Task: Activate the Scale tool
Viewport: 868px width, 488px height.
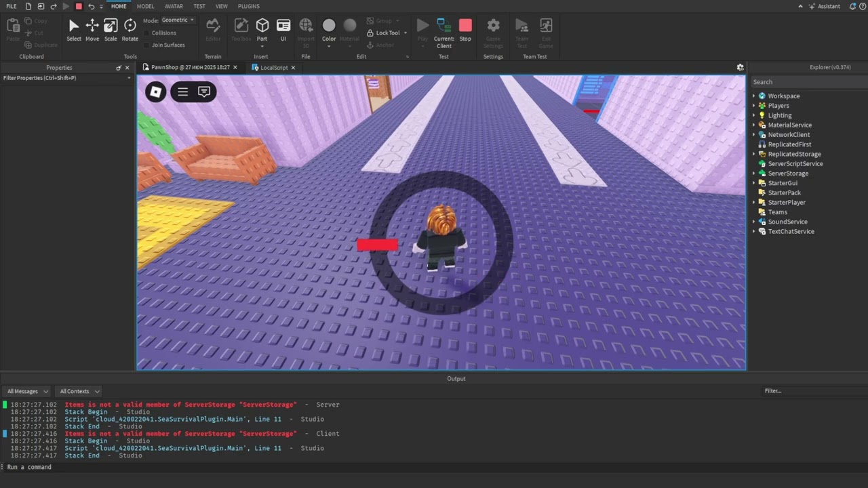Action: [111, 26]
